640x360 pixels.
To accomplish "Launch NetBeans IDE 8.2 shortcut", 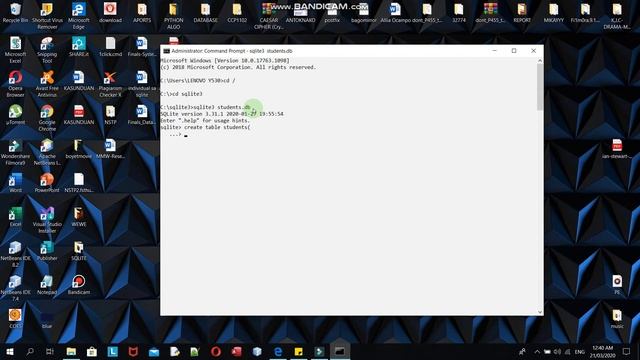I will click(x=16, y=254).
